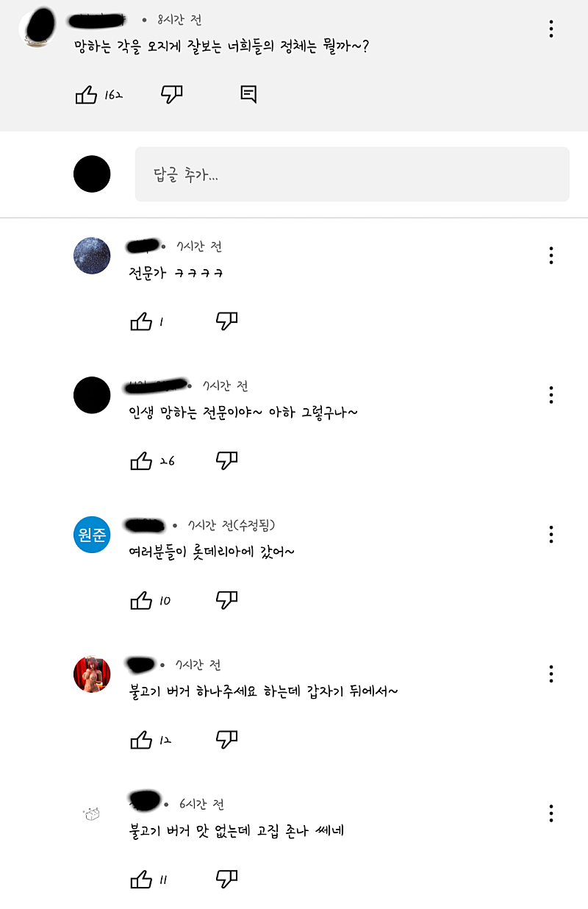Open the reply icon on the top comment

pos(248,94)
